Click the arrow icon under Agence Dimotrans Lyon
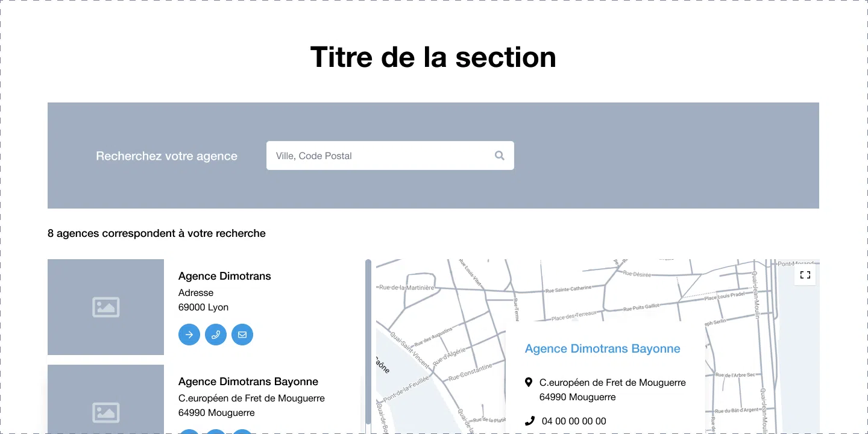 [x=189, y=335]
